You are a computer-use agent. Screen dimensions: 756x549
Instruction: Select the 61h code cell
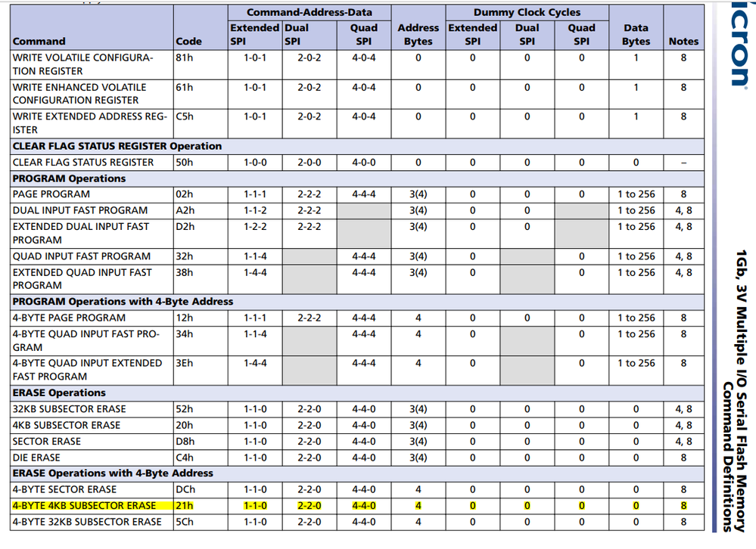[x=201, y=94]
